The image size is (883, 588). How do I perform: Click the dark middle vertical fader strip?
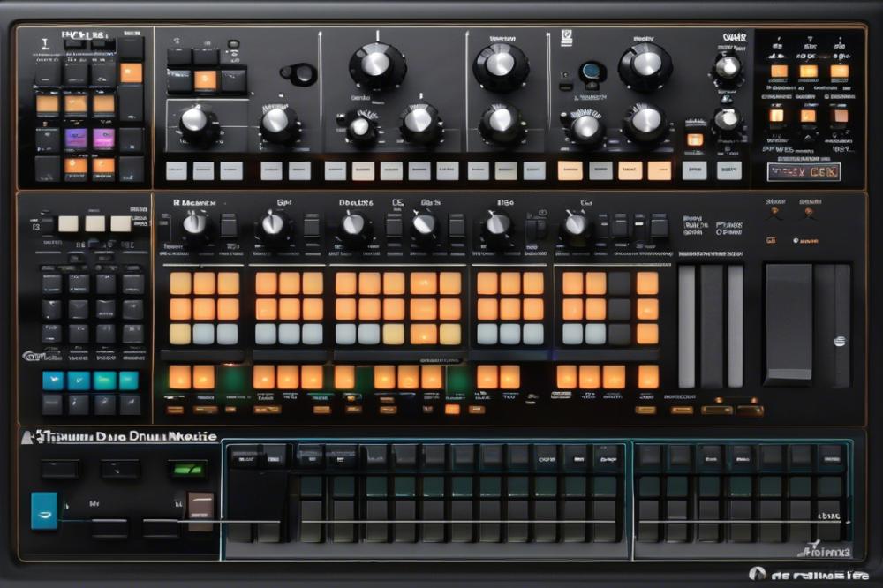(x=711, y=326)
